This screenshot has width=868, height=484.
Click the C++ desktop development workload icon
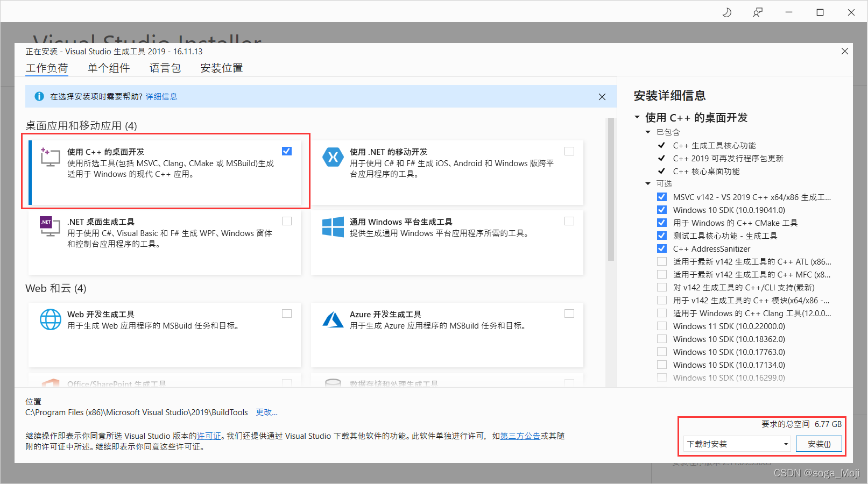pyautogui.click(x=50, y=156)
